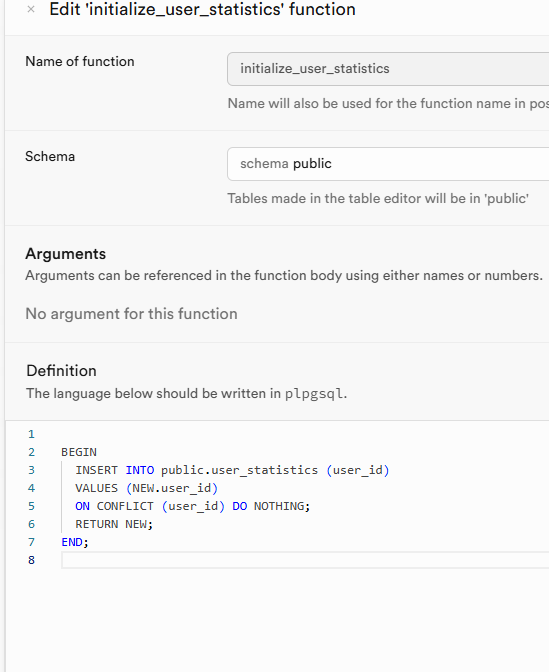Click the No argument for this function text
Screen dimensions: 549x672
pyautogui.click(x=131, y=314)
